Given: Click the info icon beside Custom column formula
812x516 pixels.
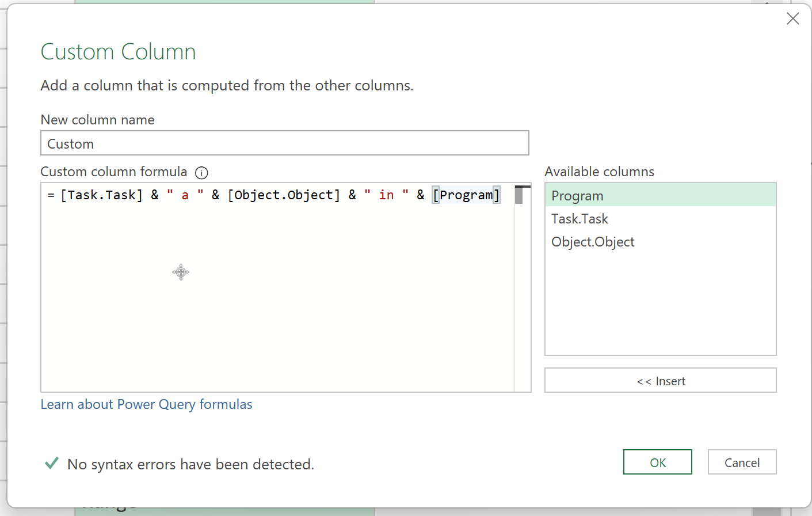Looking at the screenshot, I should click(201, 173).
